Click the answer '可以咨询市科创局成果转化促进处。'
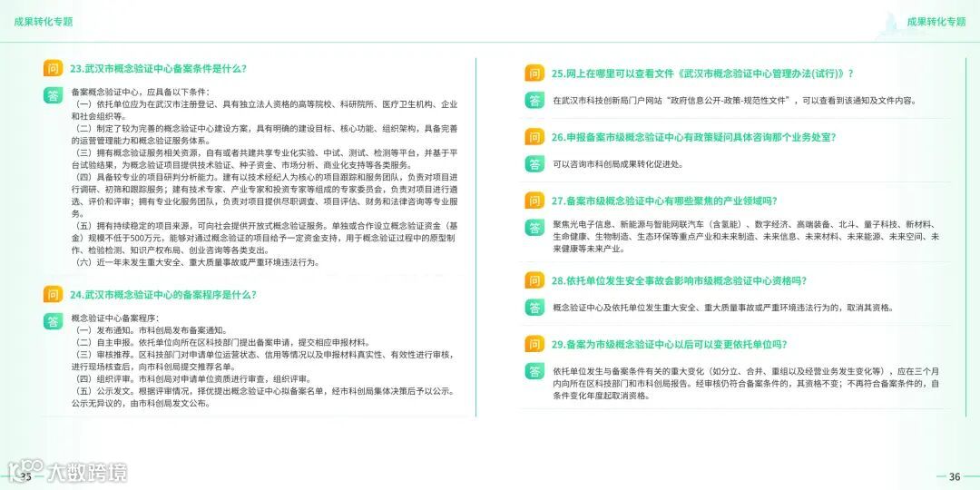980x490 pixels. point(619,164)
